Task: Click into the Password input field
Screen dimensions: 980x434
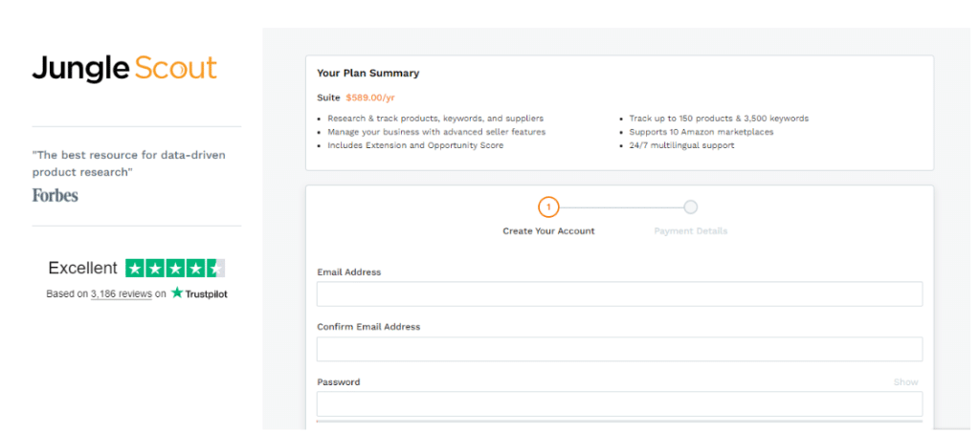Action: coord(619,403)
